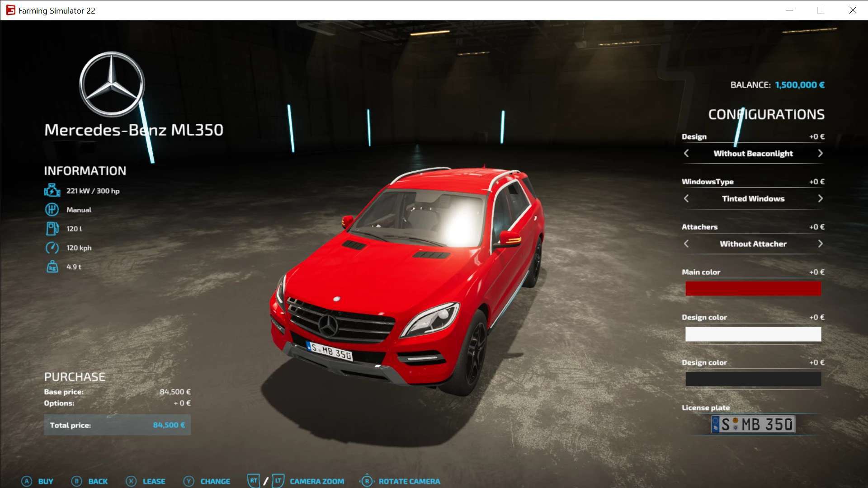Select next Design beaconlight option

click(820, 154)
